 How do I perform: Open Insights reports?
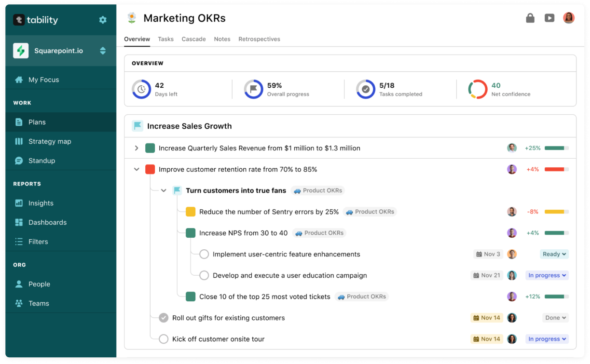[x=61, y=203]
